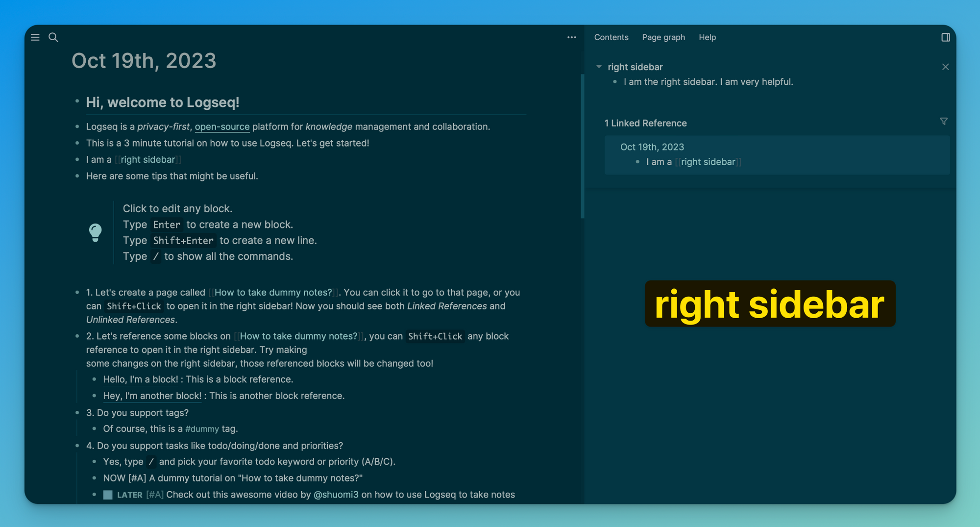Click bullet of the LATER task block
The image size is (980, 527).
[x=94, y=495]
